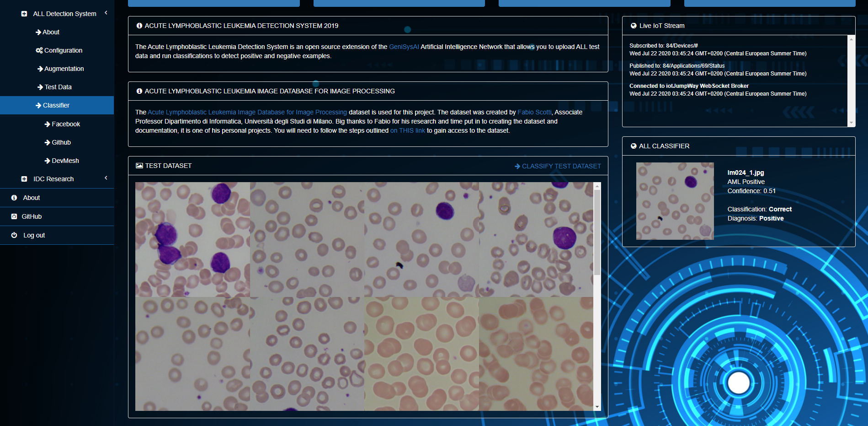Click the arrow icon before CLASSIFY TEST DATASET
This screenshot has width=868, height=426.
[517, 166]
